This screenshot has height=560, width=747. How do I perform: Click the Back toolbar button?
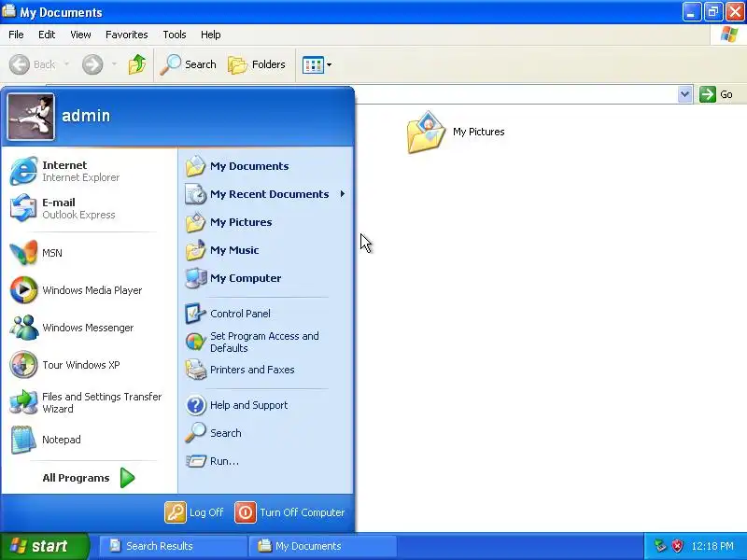[33, 64]
